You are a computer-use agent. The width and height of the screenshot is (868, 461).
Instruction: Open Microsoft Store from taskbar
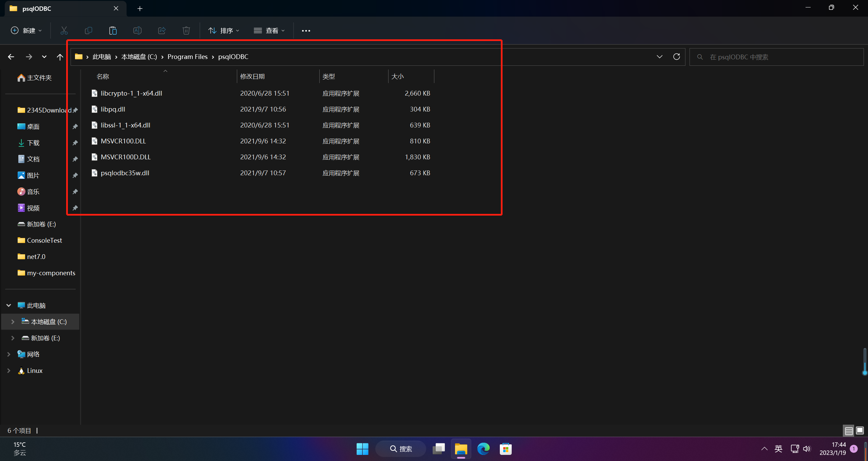(506, 449)
